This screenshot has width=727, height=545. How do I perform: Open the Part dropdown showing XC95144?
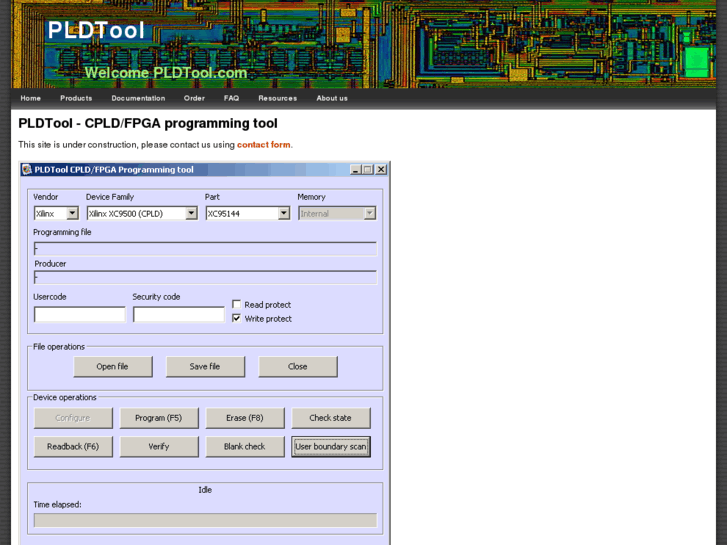pyautogui.click(x=248, y=213)
